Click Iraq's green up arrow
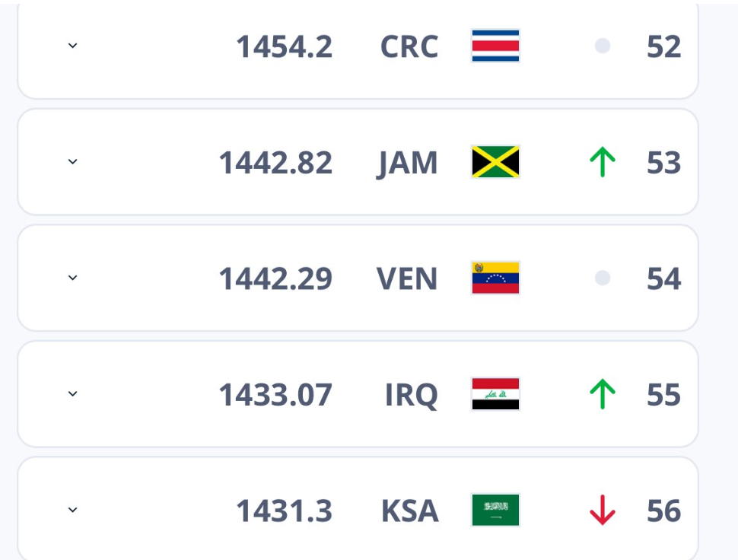738x560 pixels. click(x=603, y=394)
